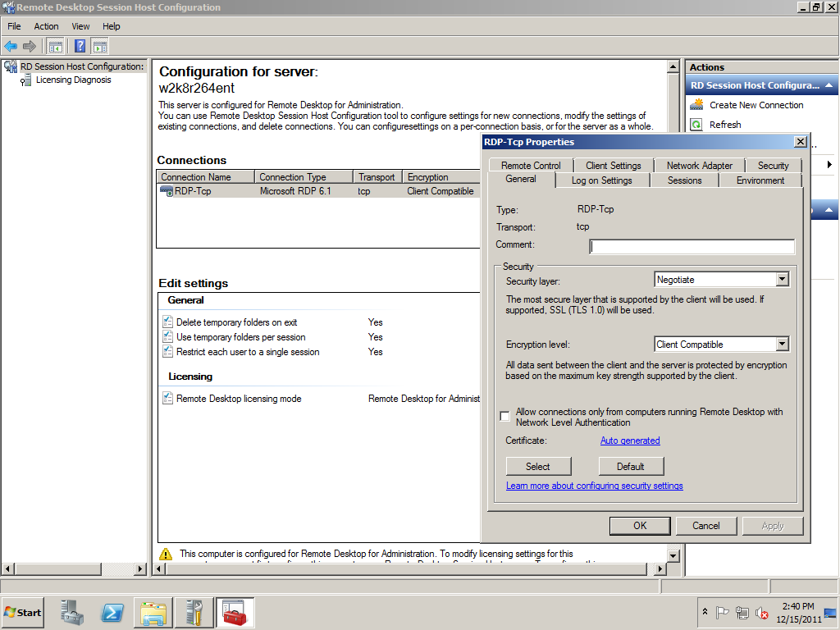
Task: Select the General tab in RDP-Tcp Properties
Action: pyautogui.click(x=521, y=180)
